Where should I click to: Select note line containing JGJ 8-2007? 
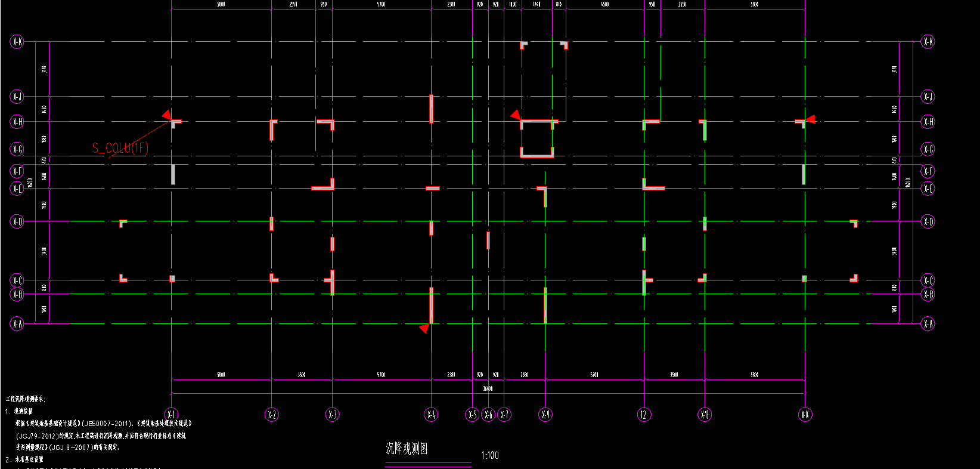pyautogui.click(x=69, y=447)
